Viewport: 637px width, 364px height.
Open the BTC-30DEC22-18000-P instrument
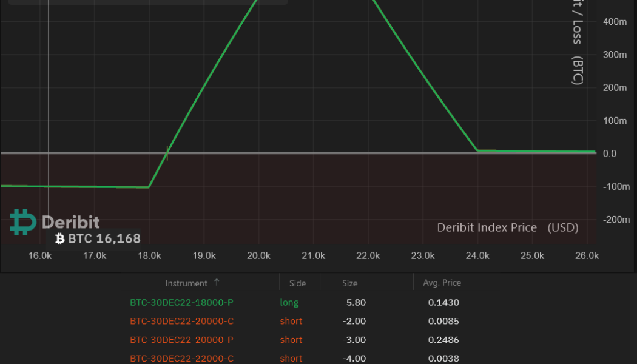[x=181, y=302]
